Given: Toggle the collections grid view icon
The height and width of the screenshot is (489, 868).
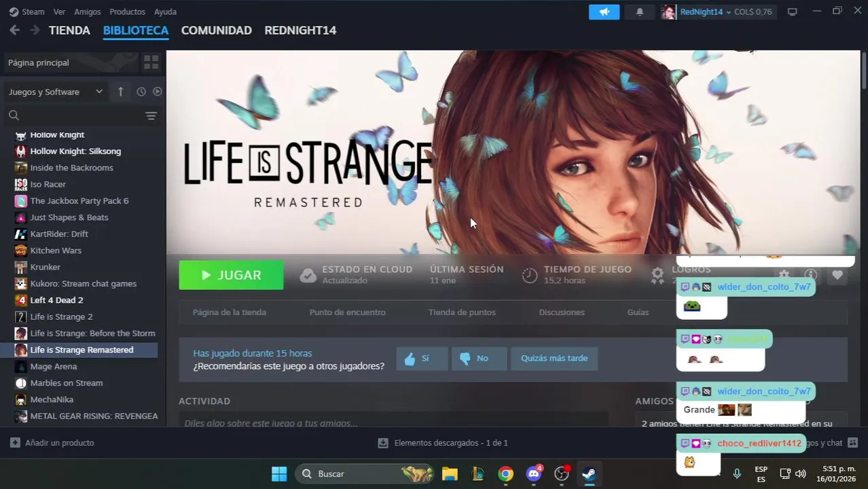Looking at the screenshot, I should 151,62.
